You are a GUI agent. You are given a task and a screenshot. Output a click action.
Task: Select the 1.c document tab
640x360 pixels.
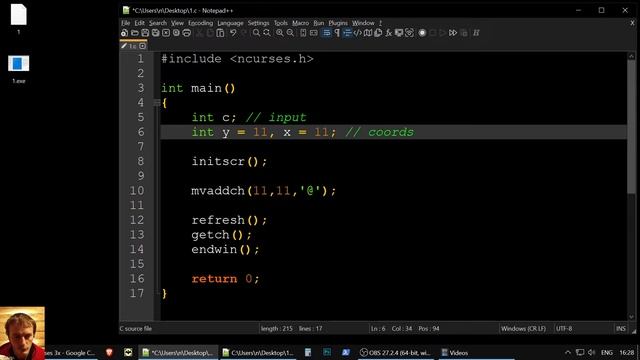133,46
